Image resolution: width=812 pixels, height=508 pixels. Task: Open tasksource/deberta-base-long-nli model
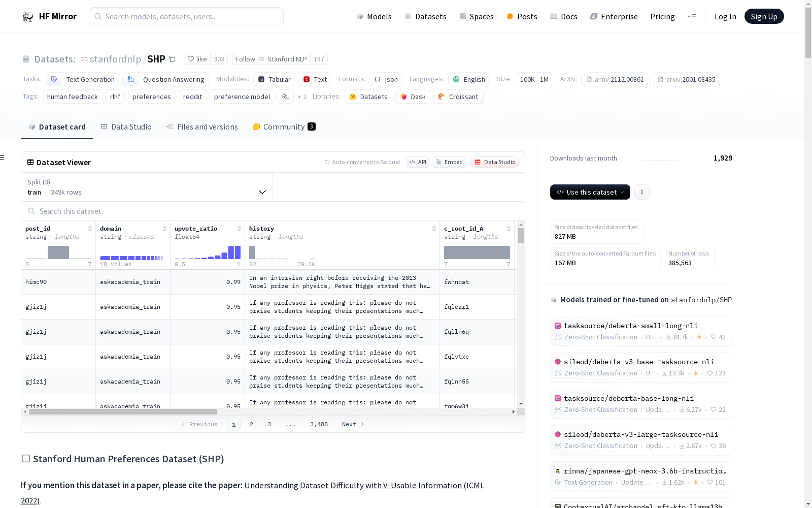tap(641, 404)
